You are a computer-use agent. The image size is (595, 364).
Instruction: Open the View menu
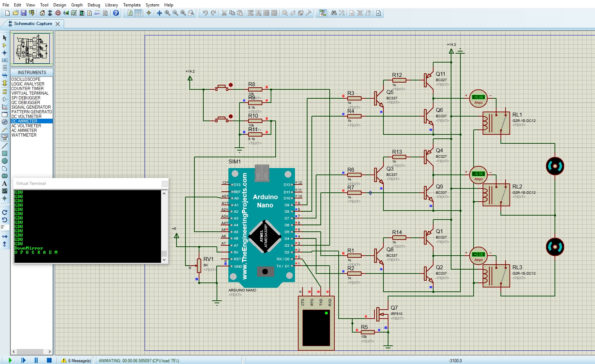click(x=30, y=5)
